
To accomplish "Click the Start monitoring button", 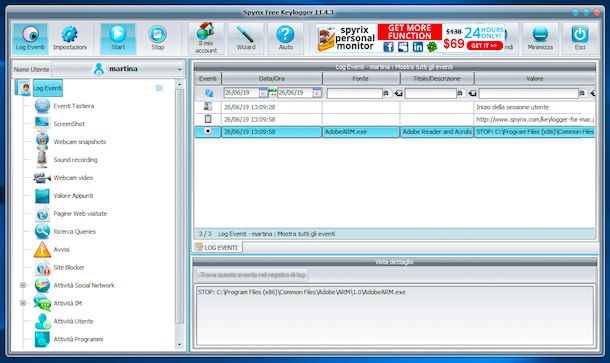I will pyautogui.click(x=118, y=38).
